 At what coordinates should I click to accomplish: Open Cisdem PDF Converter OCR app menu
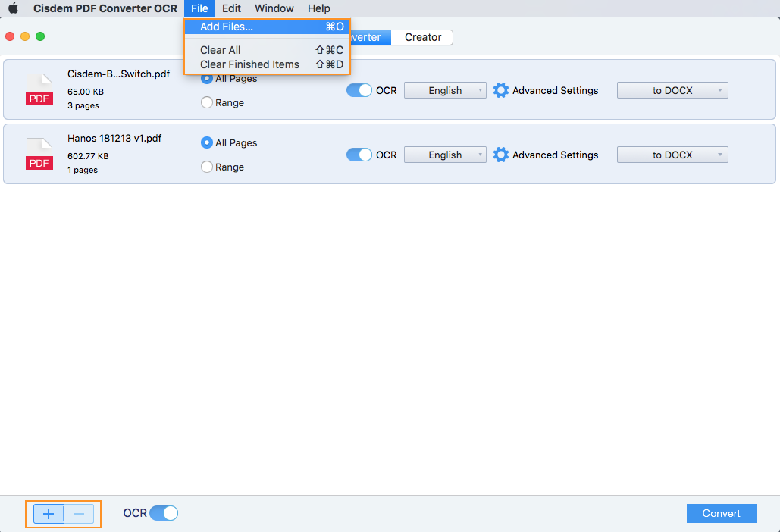click(105, 8)
